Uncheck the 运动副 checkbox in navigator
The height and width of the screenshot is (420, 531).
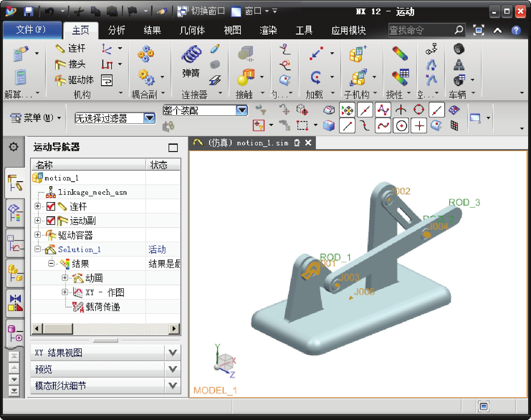point(51,221)
